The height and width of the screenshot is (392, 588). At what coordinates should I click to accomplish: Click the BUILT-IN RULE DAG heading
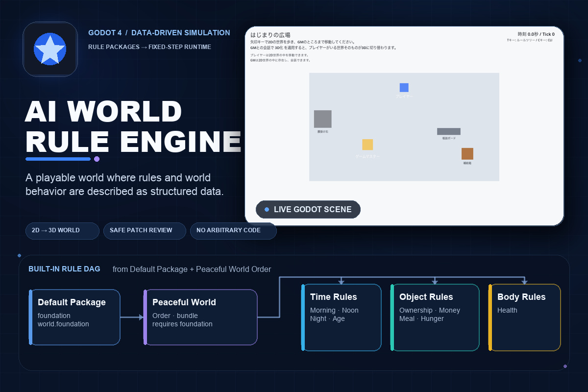coord(64,269)
